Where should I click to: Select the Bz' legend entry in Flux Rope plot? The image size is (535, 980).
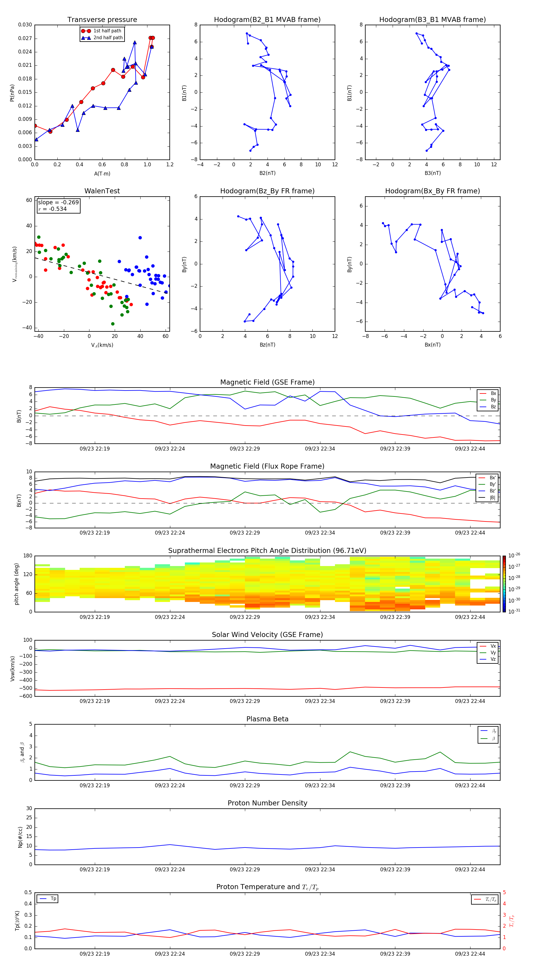pos(487,491)
